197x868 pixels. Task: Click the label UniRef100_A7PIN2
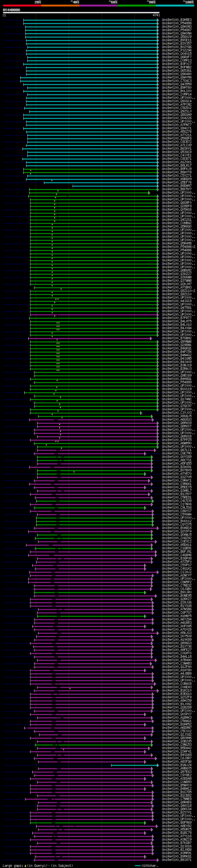[x=177, y=104]
